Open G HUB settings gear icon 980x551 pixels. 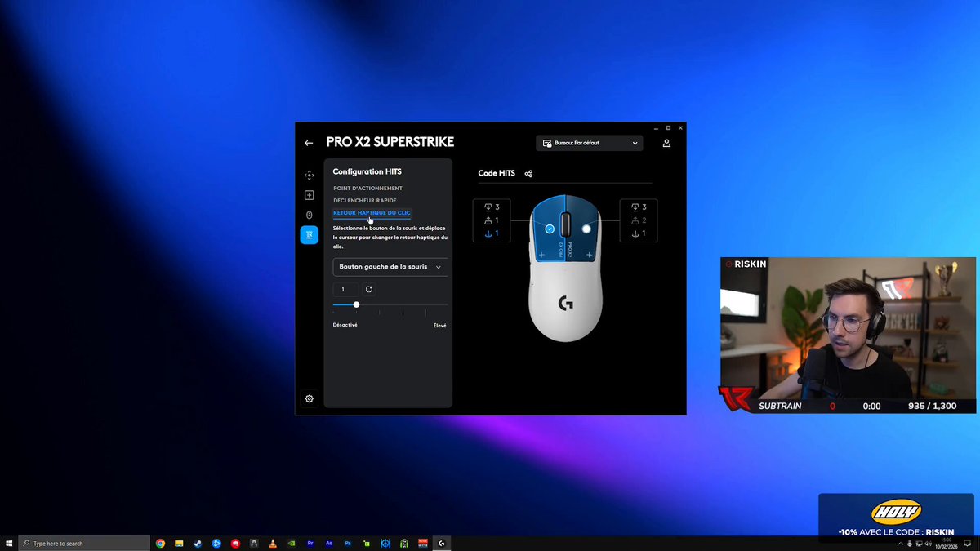(x=309, y=398)
